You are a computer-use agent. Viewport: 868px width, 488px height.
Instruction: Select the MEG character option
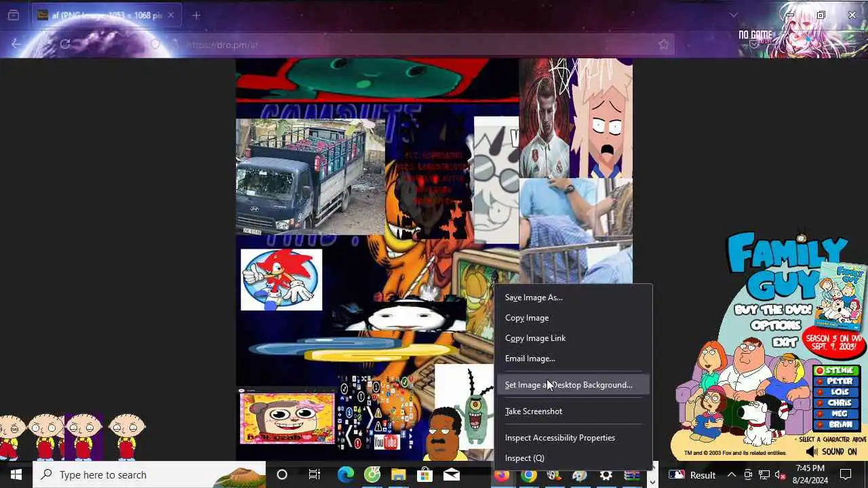837,414
